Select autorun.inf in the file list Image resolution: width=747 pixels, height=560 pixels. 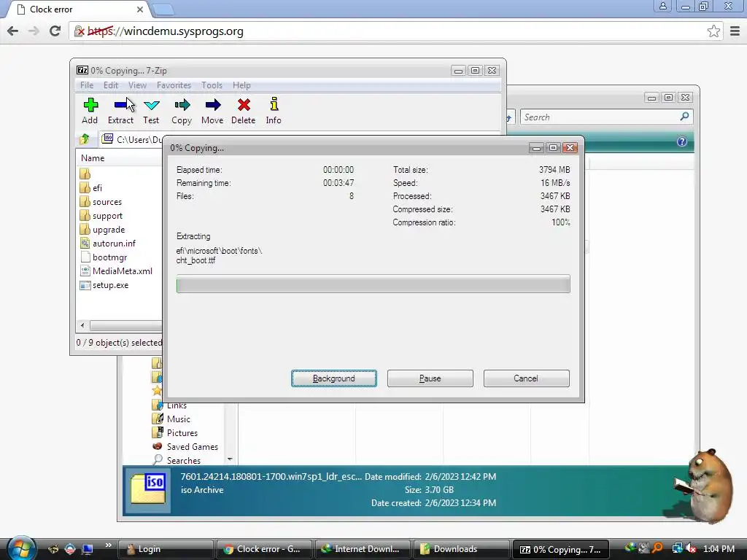(x=114, y=244)
